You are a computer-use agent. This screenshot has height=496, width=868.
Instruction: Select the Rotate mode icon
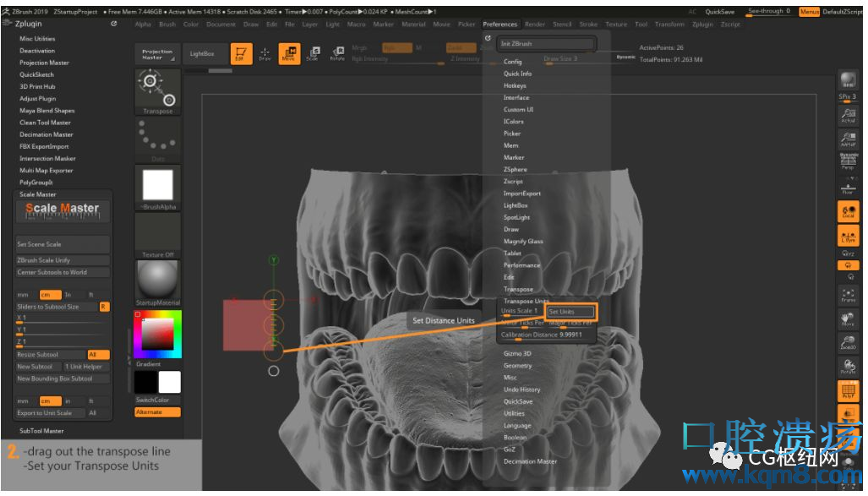337,53
